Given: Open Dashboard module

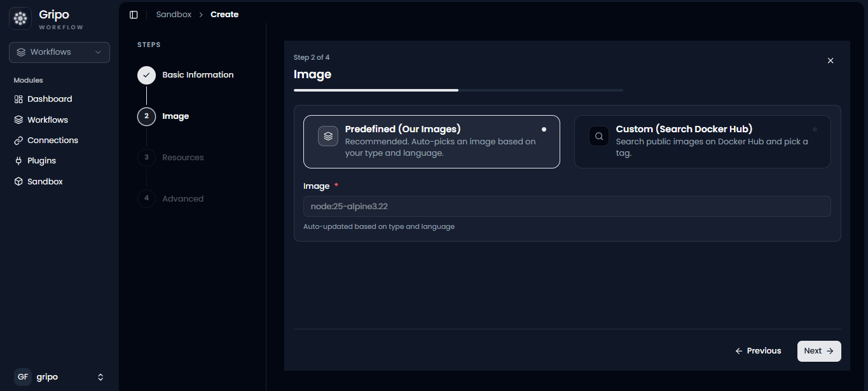Looking at the screenshot, I should pyautogui.click(x=50, y=99).
